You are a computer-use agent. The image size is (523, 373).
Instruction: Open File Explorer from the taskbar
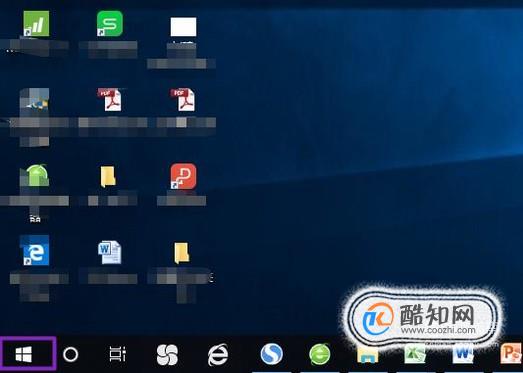point(367,355)
